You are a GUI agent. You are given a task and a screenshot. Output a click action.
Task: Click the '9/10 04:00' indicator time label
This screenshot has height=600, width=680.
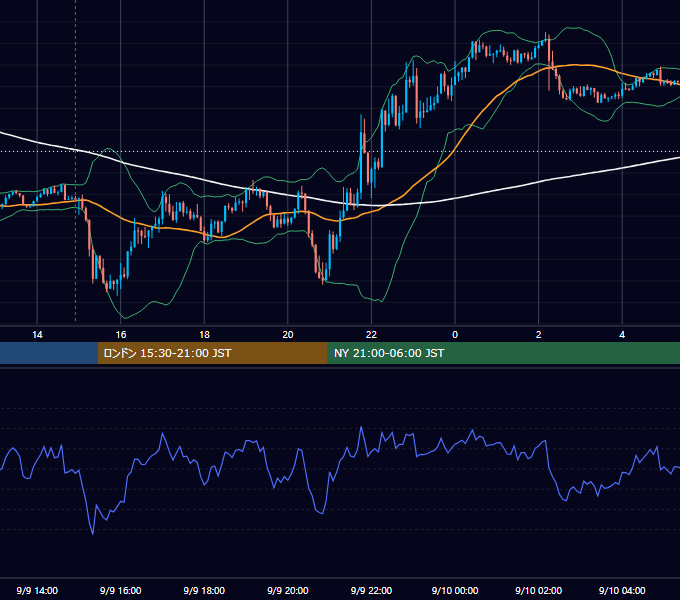[x=622, y=590]
